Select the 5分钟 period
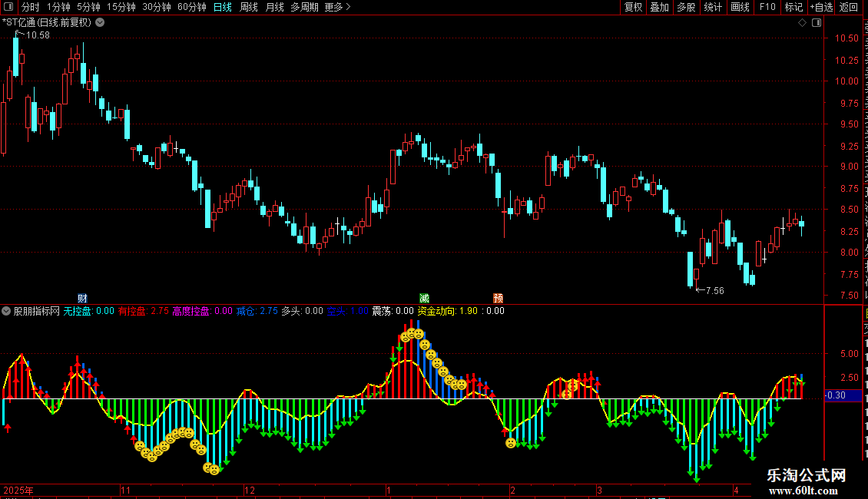Image resolution: width=868 pixels, height=499 pixels. 88,7
